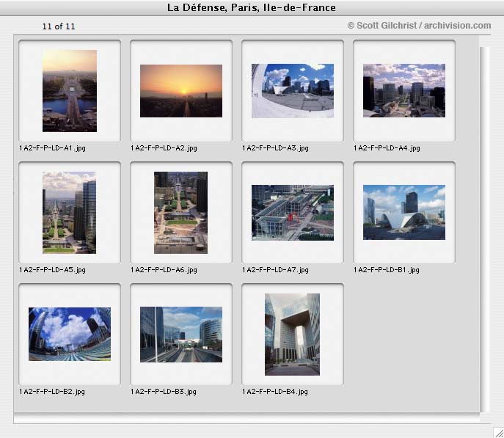The height and width of the screenshot is (438, 504).
Task: Click file name 1A2-F-P-LD-B3.jpg
Action: [164, 392]
